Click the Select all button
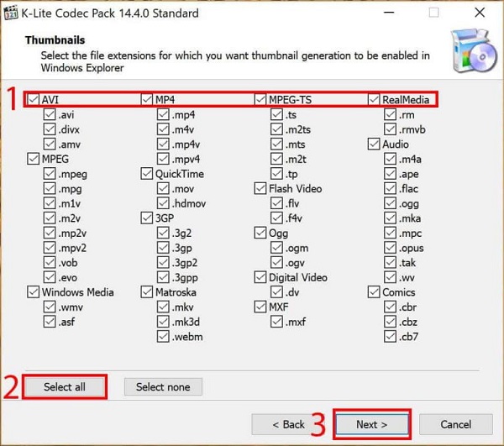The width and height of the screenshot is (504, 446). tap(65, 387)
